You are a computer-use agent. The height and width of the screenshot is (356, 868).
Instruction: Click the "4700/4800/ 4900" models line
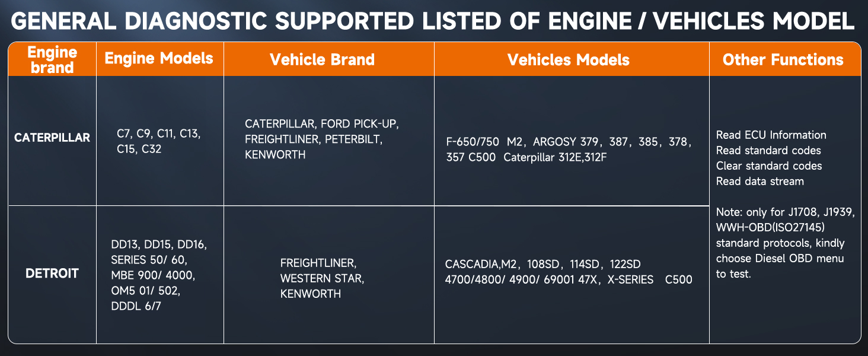click(x=568, y=279)
